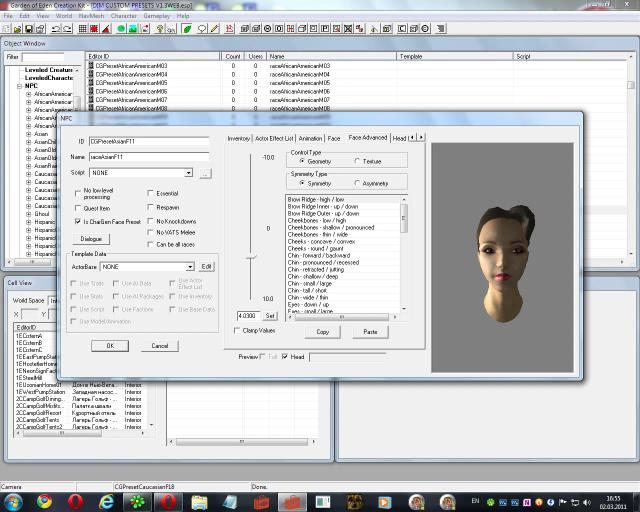640x512 pixels.
Task: Click the landscape picture toolbar icon
Action: 133,29
